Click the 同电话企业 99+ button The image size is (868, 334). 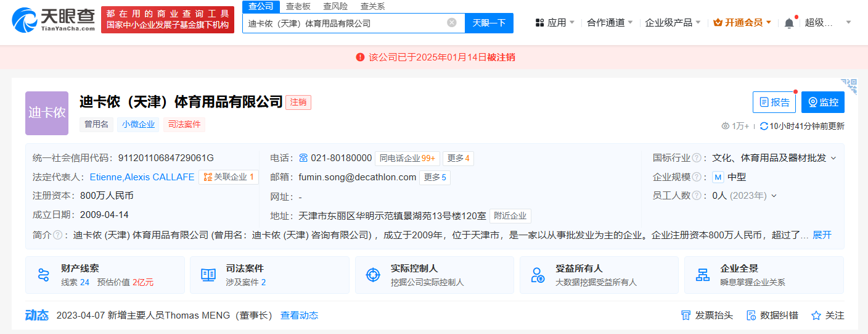click(407, 158)
